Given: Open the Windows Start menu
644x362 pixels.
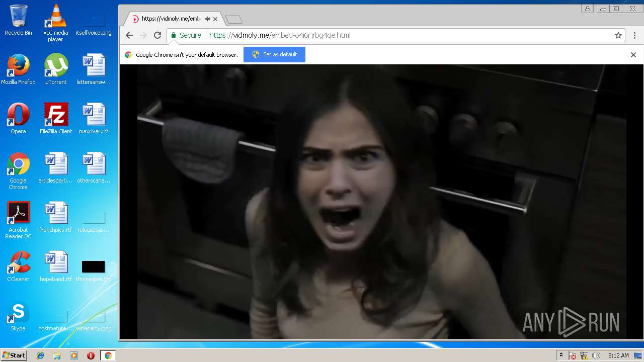Looking at the screenshot, I should pyautogui.click(x=14, y=355).
